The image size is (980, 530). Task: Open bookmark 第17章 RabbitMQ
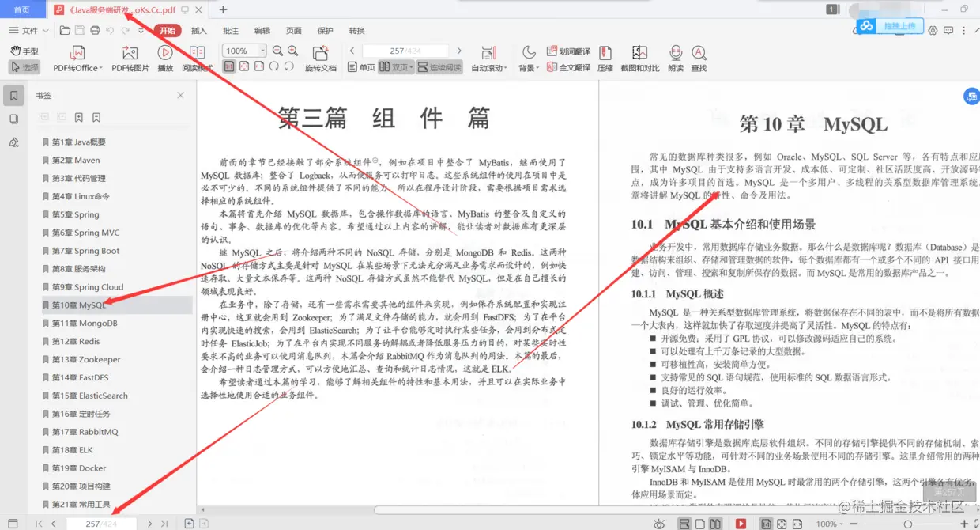click(85, 432)
